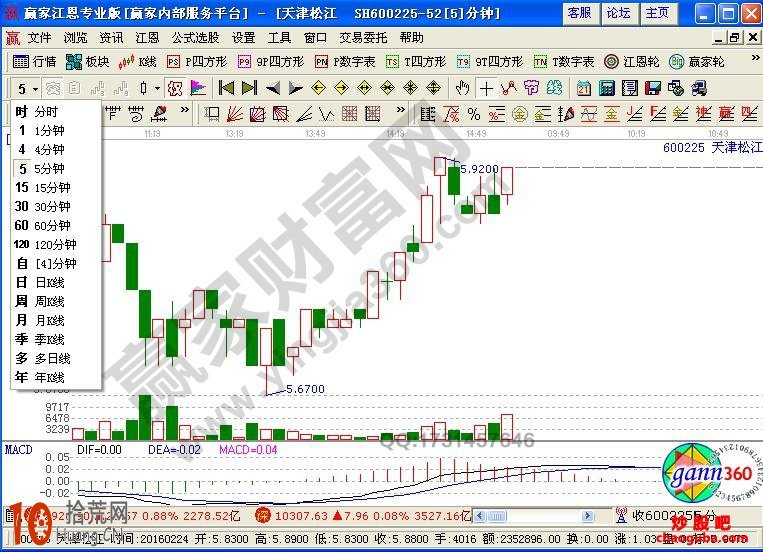Click the 主页 homepage button

[x=657, y=13]
